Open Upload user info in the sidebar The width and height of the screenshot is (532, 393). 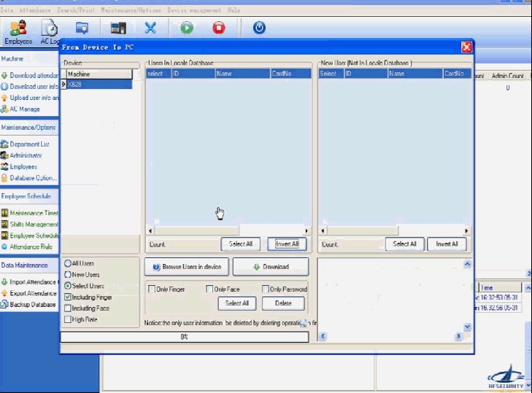(30, 98)
